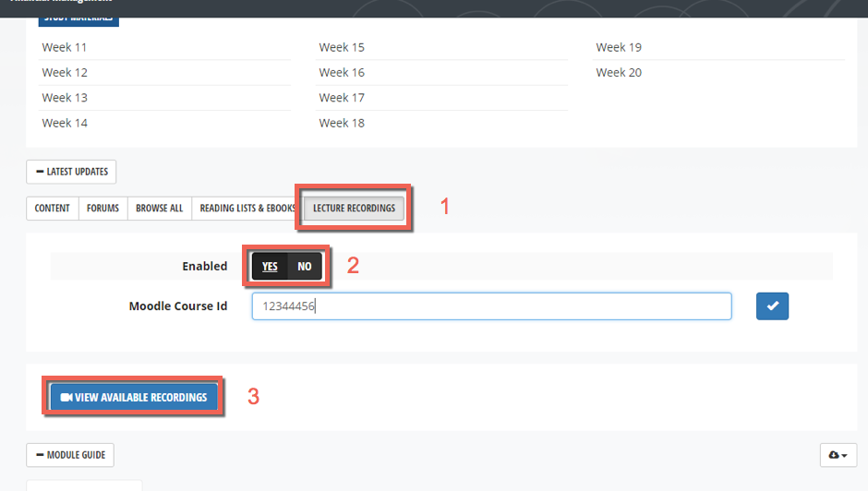Click View Available Recordings button

[134, 397]
